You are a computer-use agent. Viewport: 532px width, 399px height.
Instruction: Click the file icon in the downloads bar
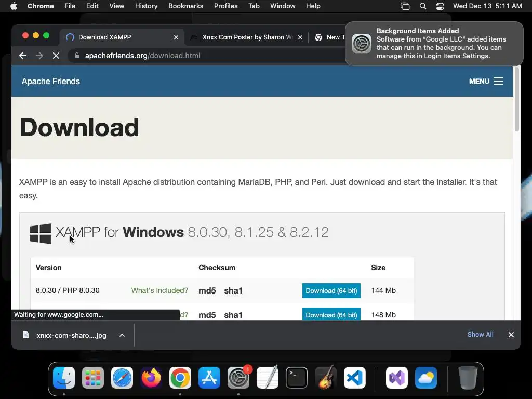point(26,335)
